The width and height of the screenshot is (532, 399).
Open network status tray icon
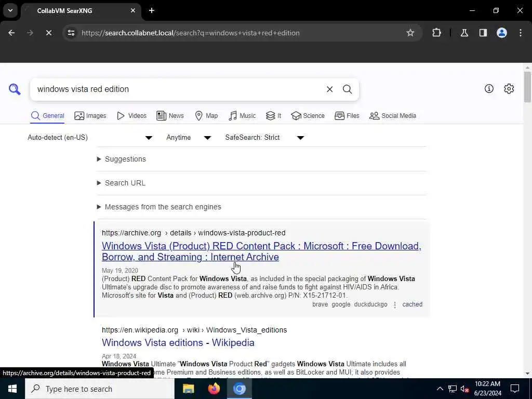pos(453,389)
